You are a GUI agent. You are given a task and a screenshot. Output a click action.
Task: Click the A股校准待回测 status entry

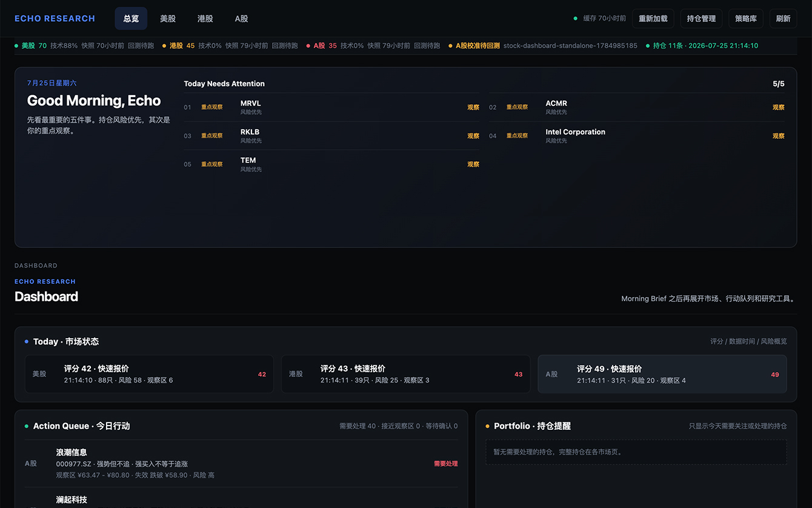click(x=543, y=45)
